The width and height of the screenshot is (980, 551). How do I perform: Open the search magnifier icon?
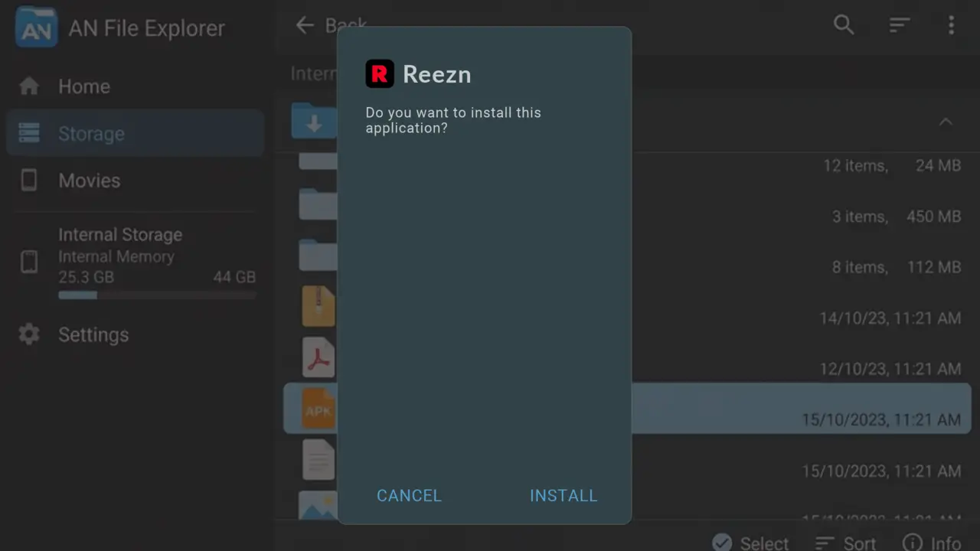click(x=844, y=25)
